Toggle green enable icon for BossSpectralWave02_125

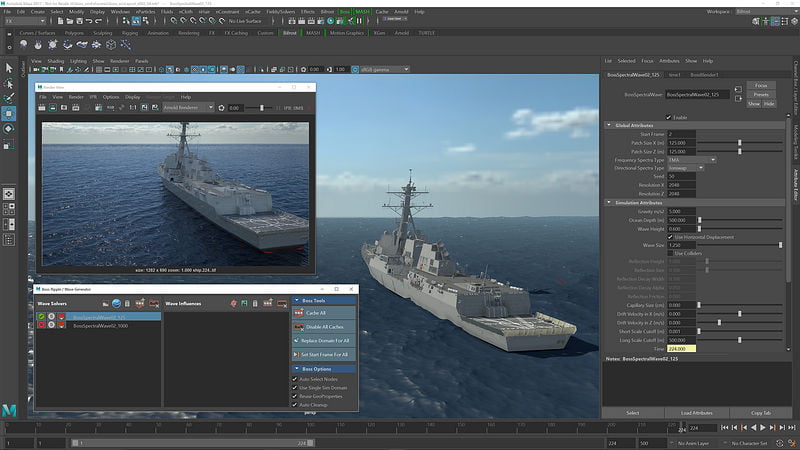point(41,317)
